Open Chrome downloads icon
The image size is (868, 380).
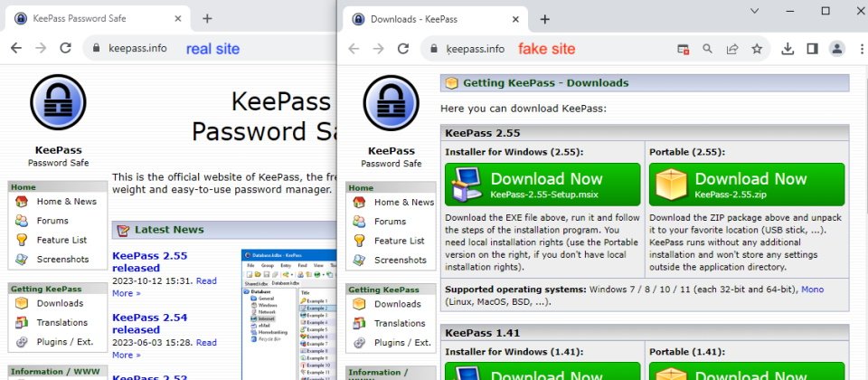coord(788,49)
